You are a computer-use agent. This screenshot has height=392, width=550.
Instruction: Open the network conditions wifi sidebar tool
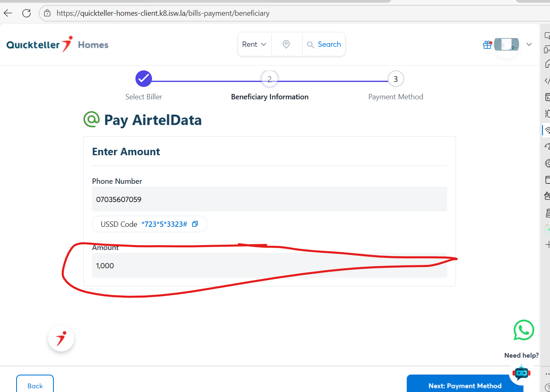pyautogui.click(x=547, y=130)
